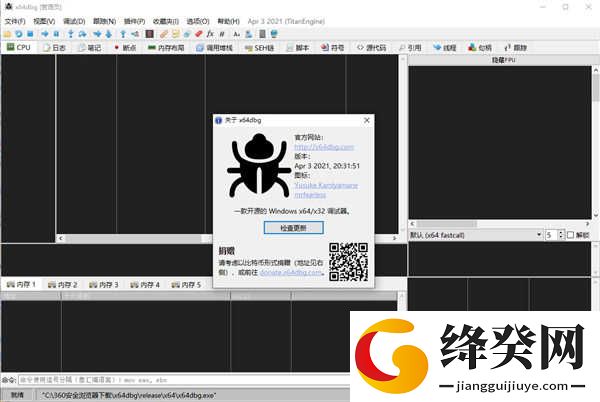The width and height of the screenshot is (600, 402).
Task: Open the Comments toolbar icon
Action: [176, 34]
